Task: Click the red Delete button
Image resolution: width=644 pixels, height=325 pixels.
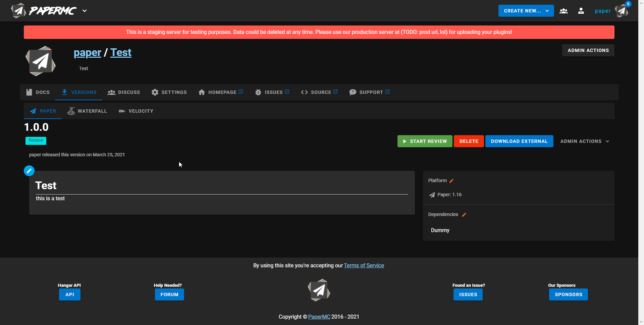Action: pos(469,141)
